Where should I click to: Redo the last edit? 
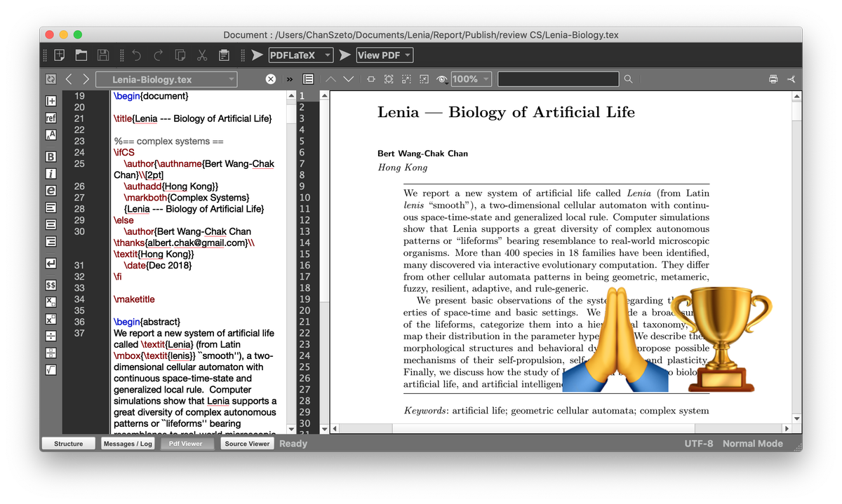159,55
